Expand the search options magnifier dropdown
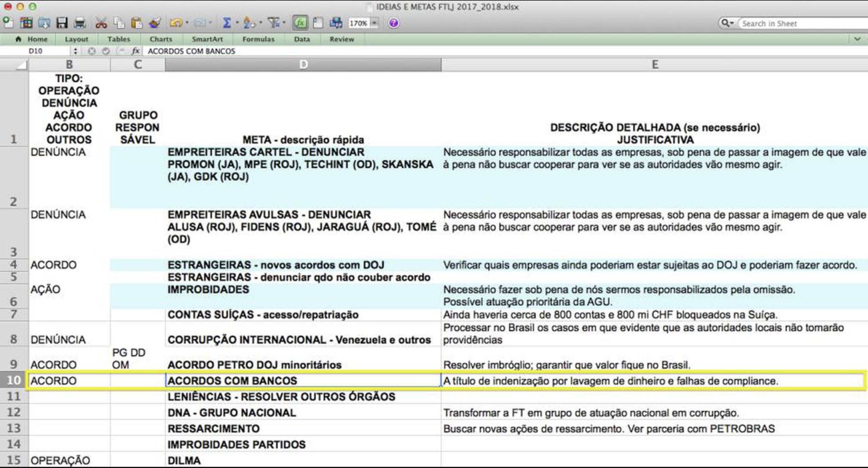The width and height of the screenshot is (868, 468). (x=727, y=23)
